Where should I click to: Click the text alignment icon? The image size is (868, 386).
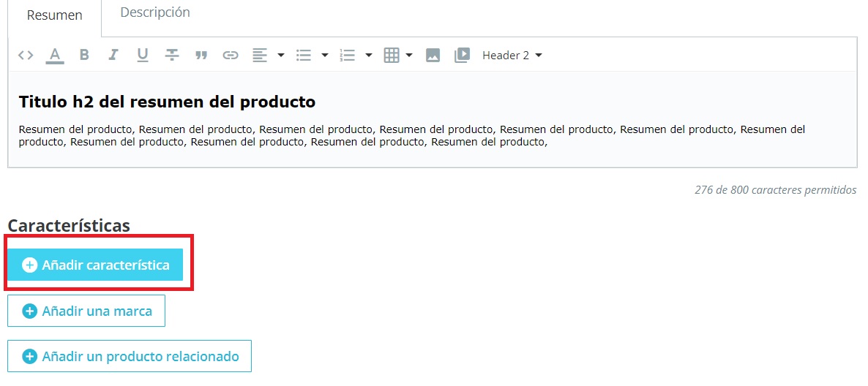pos(260,55)
